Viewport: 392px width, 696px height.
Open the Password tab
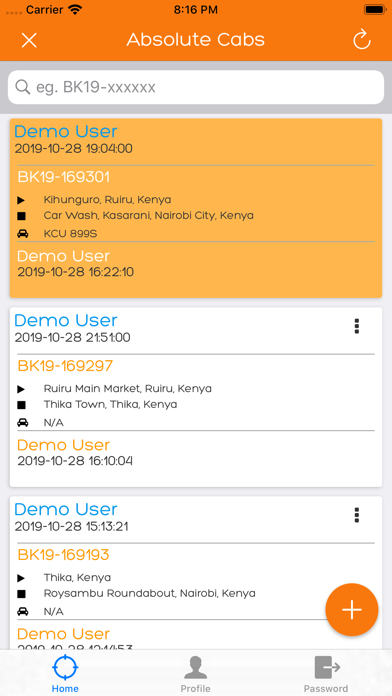(x=326, y=674)
